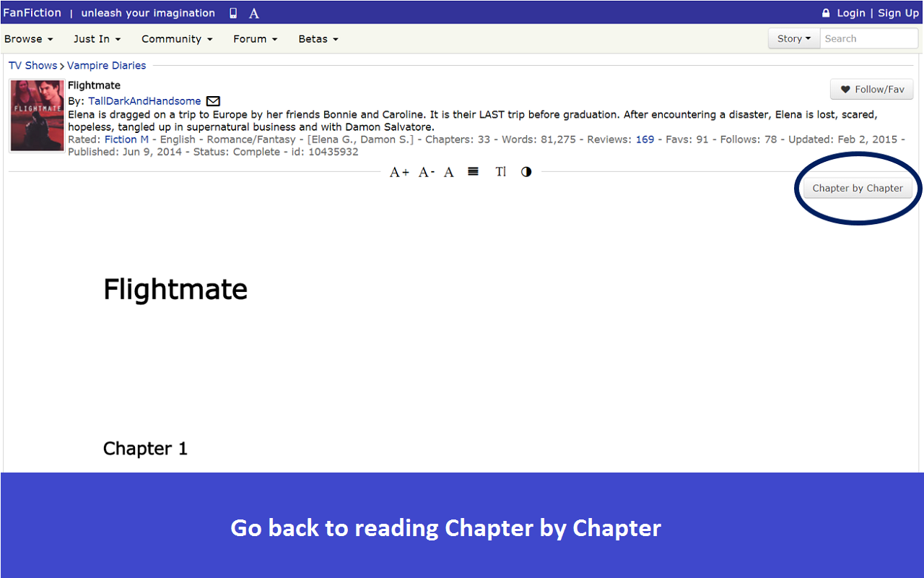Click the mobile device icon in header
The width and height of the screenshot is (924, 578).
232,12
